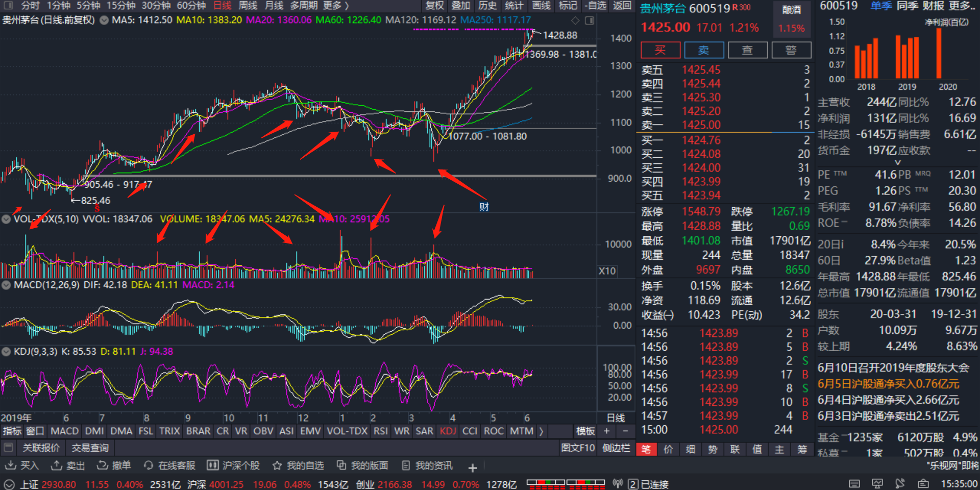Click the 警 alert button
This screenshot has height=490, width=980.
[x=791, y=50]
